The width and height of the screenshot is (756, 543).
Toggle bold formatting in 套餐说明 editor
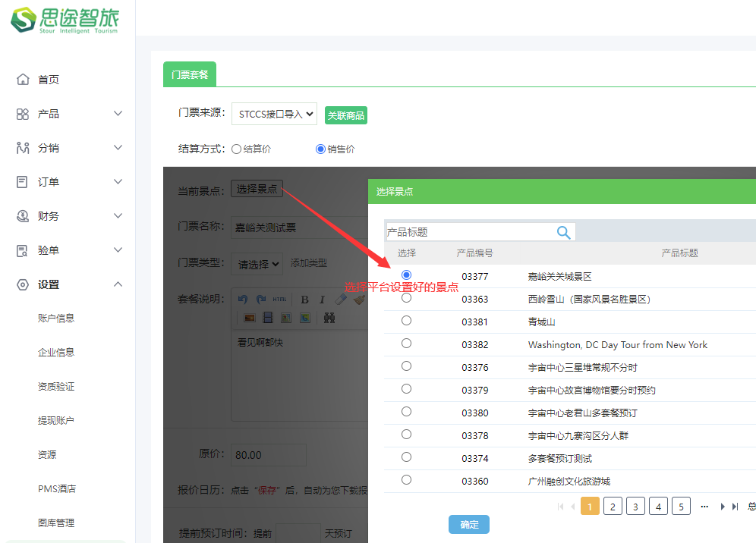(x=304, y=300)
